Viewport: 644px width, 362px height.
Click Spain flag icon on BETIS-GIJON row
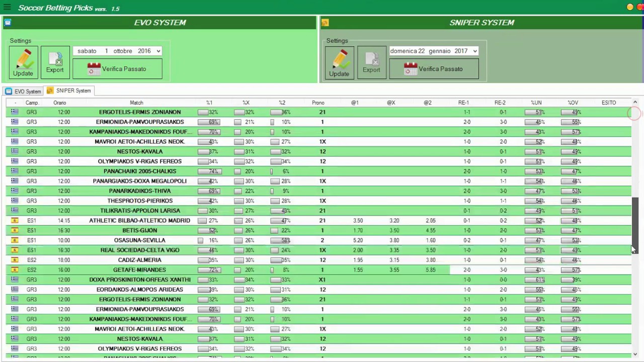coord(15,230)
